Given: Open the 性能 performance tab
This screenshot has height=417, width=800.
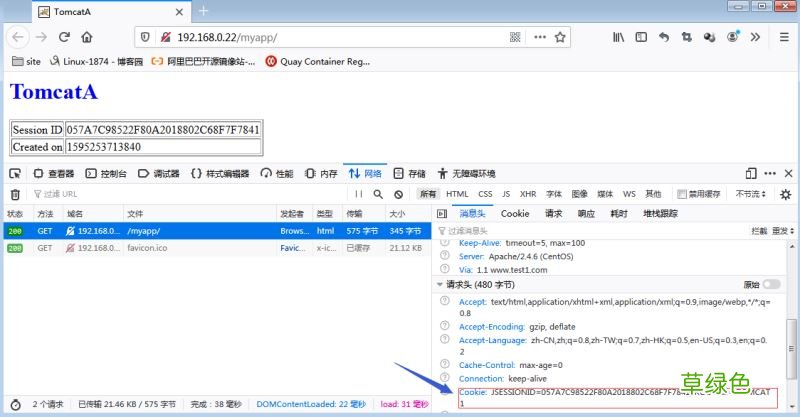Looking at the screenshot, I should point(277,174).
